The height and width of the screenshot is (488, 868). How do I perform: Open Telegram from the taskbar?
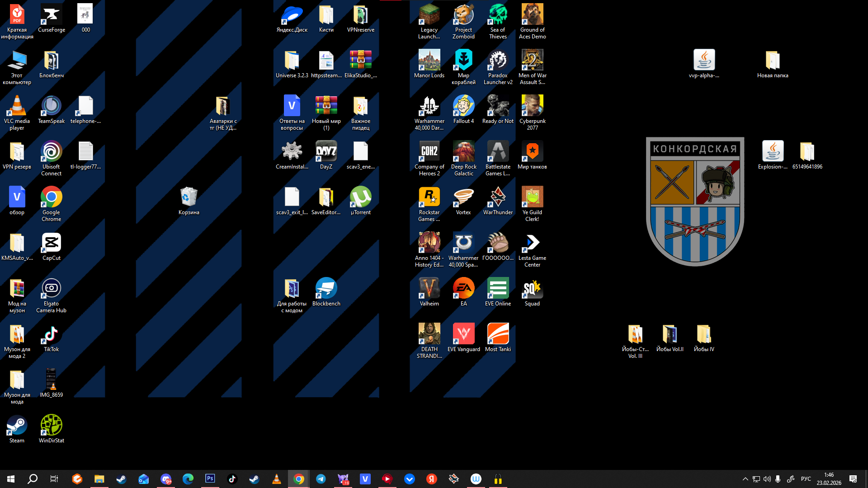click(321, 479)
